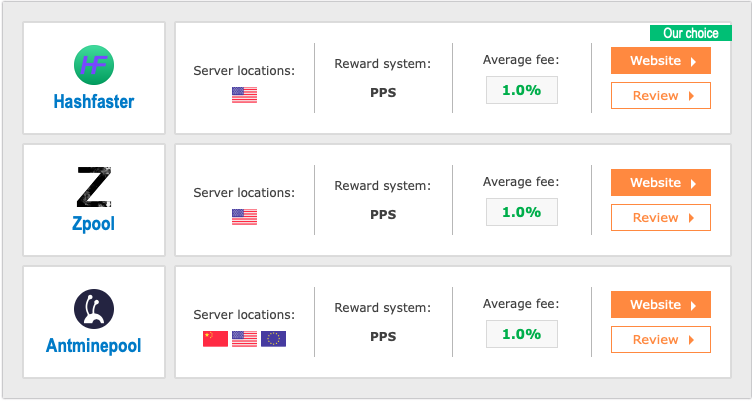
Task: Click the US flag in Hashfaster row
Action: click(x=245, y=95)
